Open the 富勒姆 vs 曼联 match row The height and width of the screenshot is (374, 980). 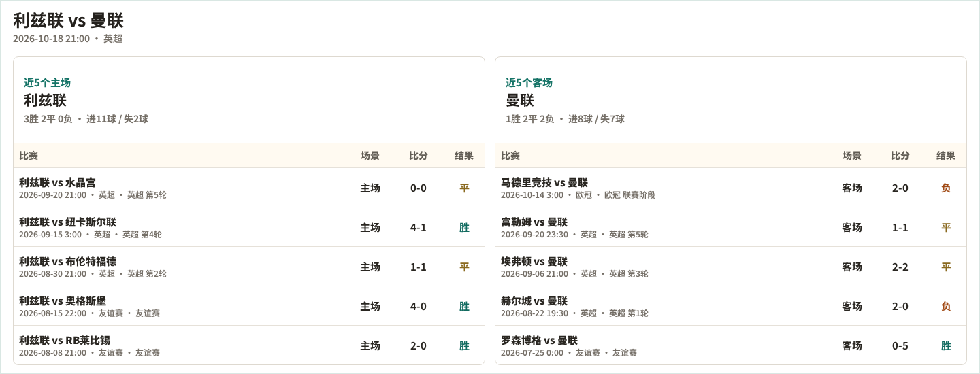point(731,227)
